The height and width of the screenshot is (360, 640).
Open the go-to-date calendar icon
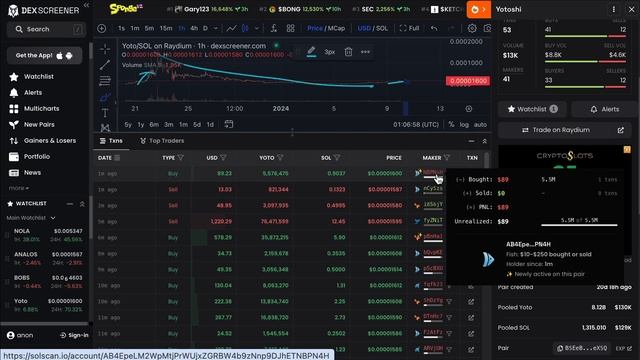click(229, 124)
